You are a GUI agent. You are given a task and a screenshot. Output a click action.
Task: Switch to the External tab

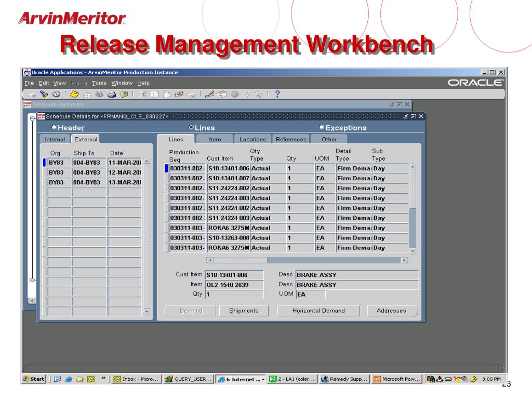[x=86, y=139]
